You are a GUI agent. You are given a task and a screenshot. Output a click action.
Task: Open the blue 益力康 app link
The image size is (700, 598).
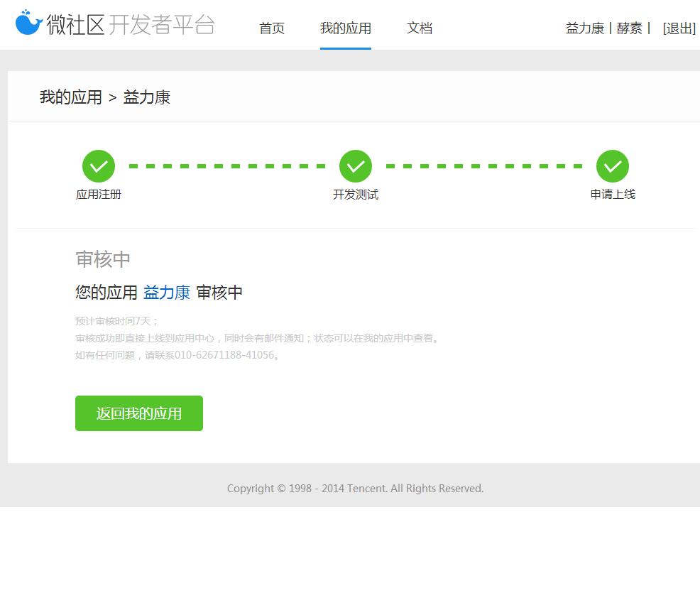(167, 293)
